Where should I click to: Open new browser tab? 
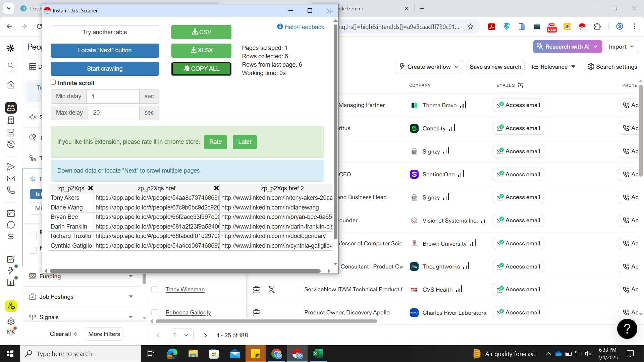coord(422,8)
